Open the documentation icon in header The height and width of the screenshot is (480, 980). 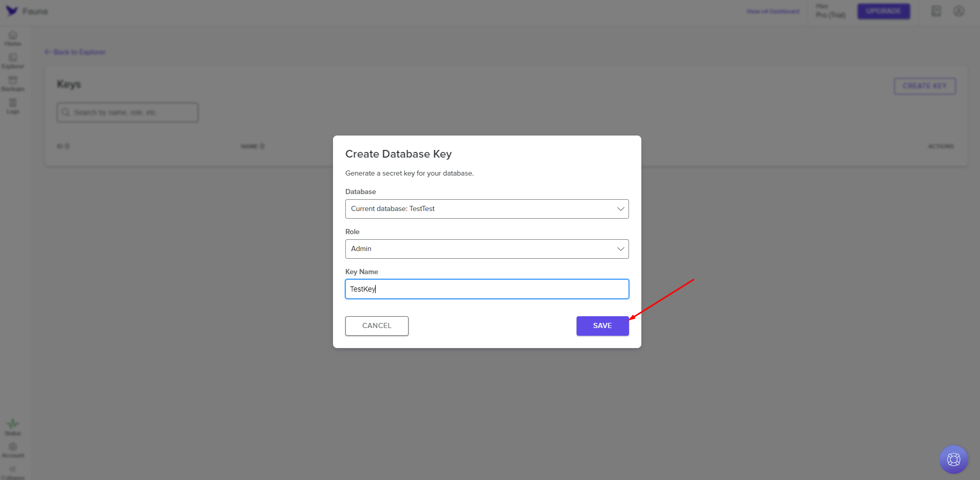click(936, 11)
